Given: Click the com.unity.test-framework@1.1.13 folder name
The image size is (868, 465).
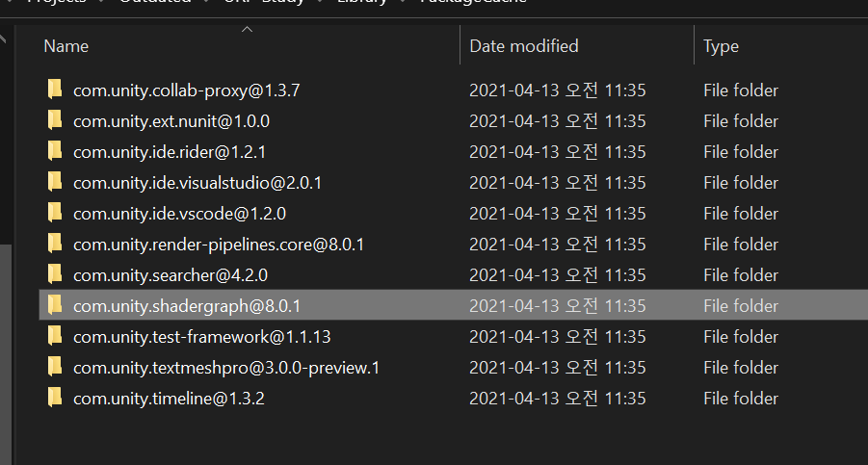Looking at the screenshot, I should click(202, 337).
